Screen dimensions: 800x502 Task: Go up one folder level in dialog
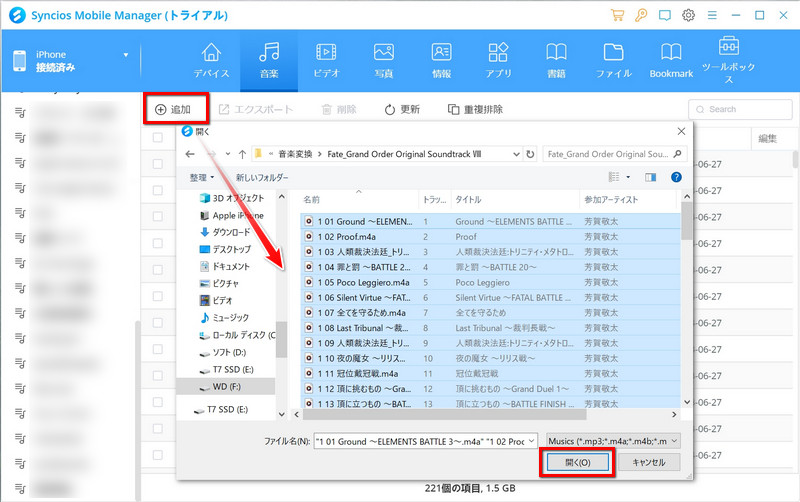tap(242, 154)
